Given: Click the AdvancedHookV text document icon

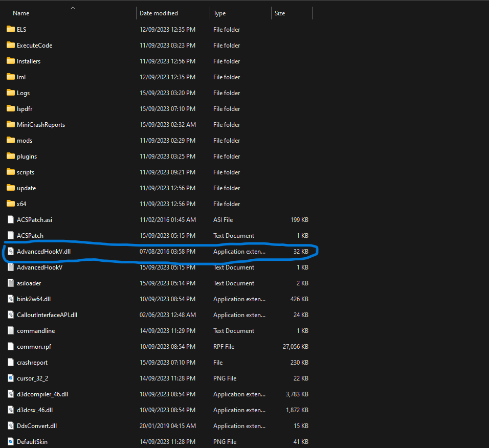Looking at the screenshot, I should (x=11, y=267).
